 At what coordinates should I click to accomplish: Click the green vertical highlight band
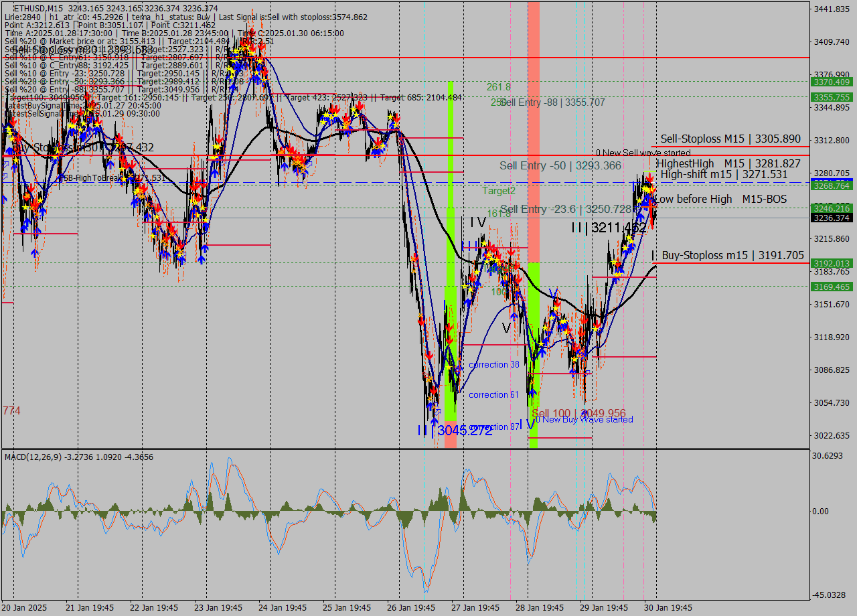click(x=453, y=201)
